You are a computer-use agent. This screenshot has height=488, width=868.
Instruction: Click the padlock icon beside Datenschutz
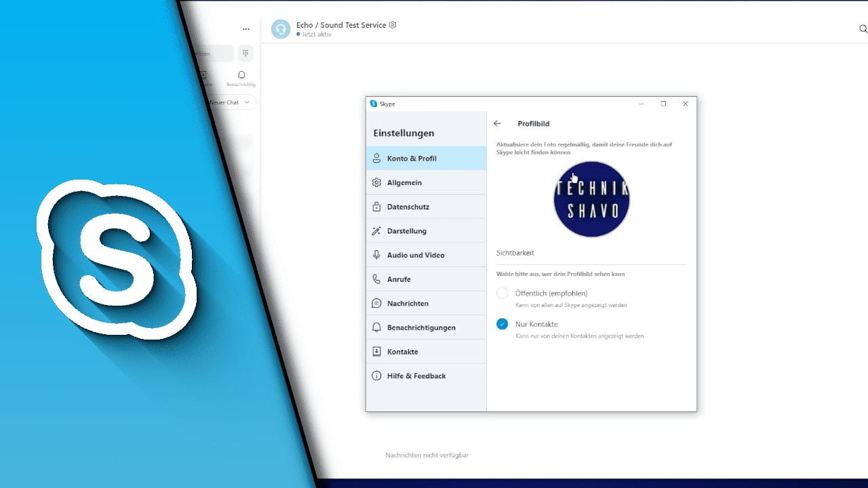pyautogui.click(x=376, y=207)
